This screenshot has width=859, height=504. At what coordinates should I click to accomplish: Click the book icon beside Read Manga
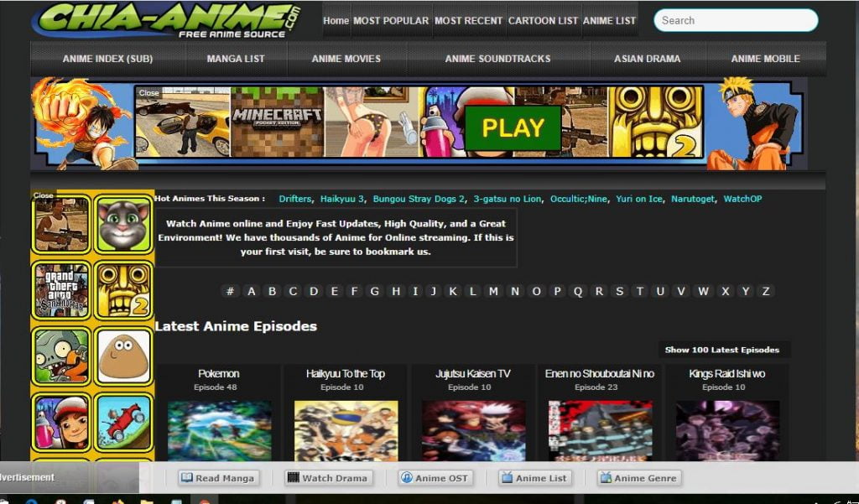pos(187,478)
